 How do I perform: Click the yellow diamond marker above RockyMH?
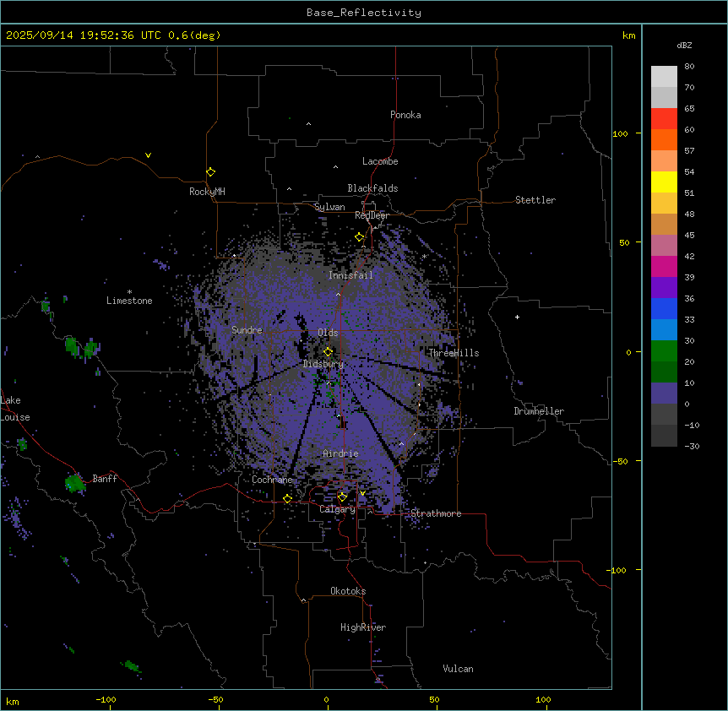click(210, 171)
